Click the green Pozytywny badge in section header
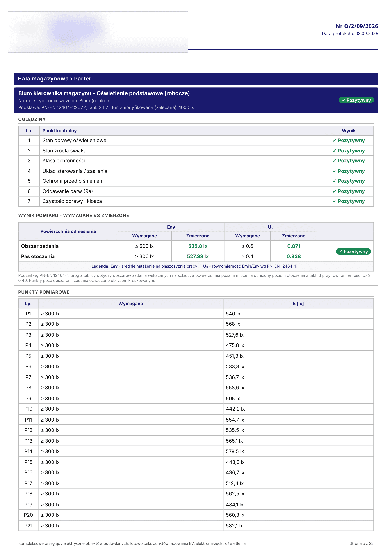 coord(356,100)
